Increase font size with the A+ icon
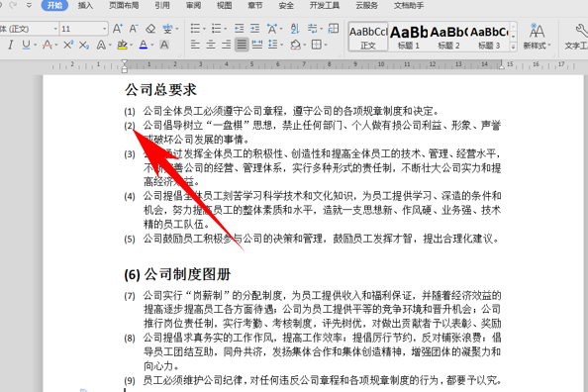Screen dimensions: 588x392 pyautogui.click(x=118, y=29)
